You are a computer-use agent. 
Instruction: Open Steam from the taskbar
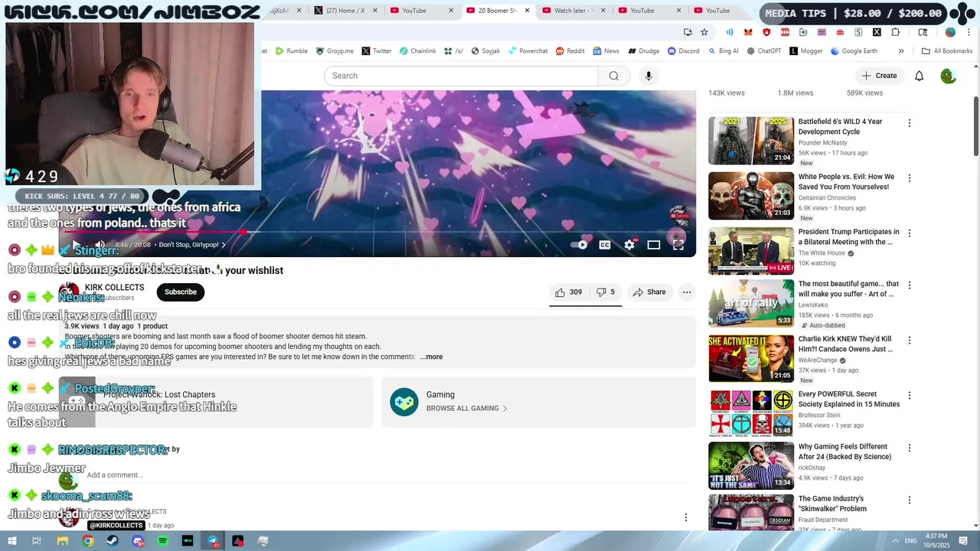113,541
